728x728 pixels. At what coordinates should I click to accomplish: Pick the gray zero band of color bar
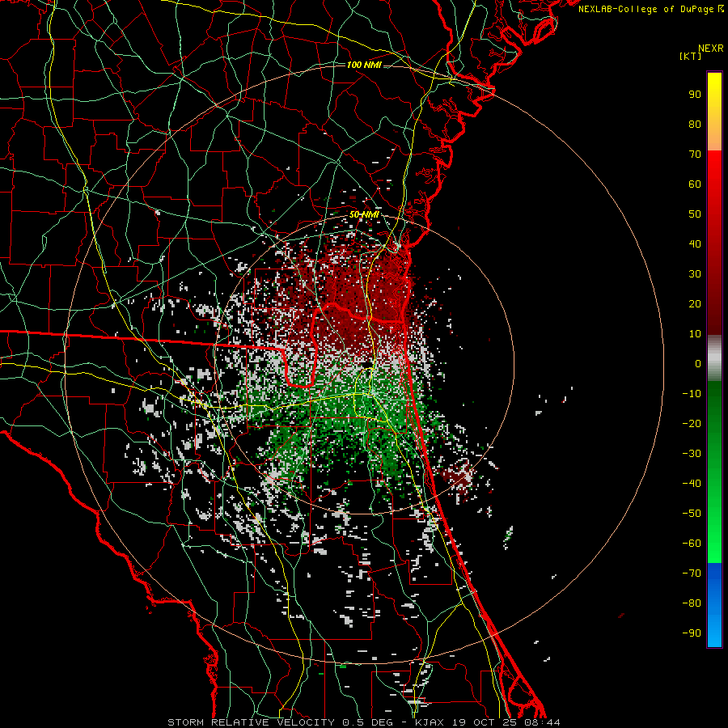point(714,358)
